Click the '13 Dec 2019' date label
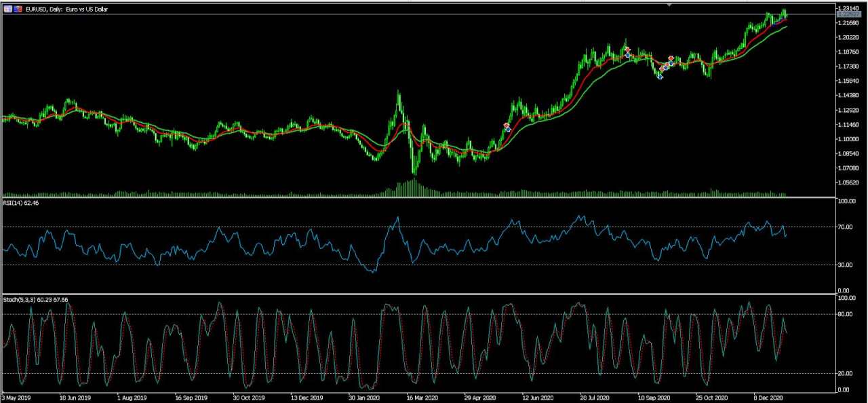Viewport: 868px width, 403px height. pyautogui.click(x=307, y=398)
